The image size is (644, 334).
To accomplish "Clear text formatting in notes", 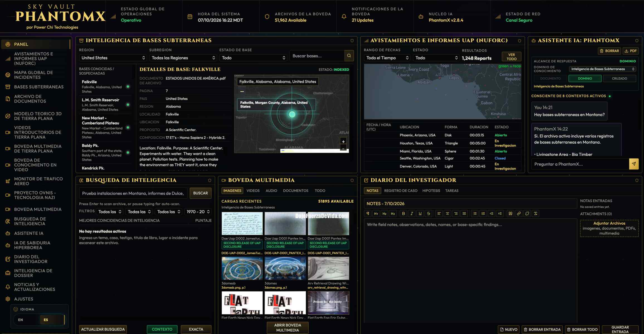I will (x=536, y=213).
